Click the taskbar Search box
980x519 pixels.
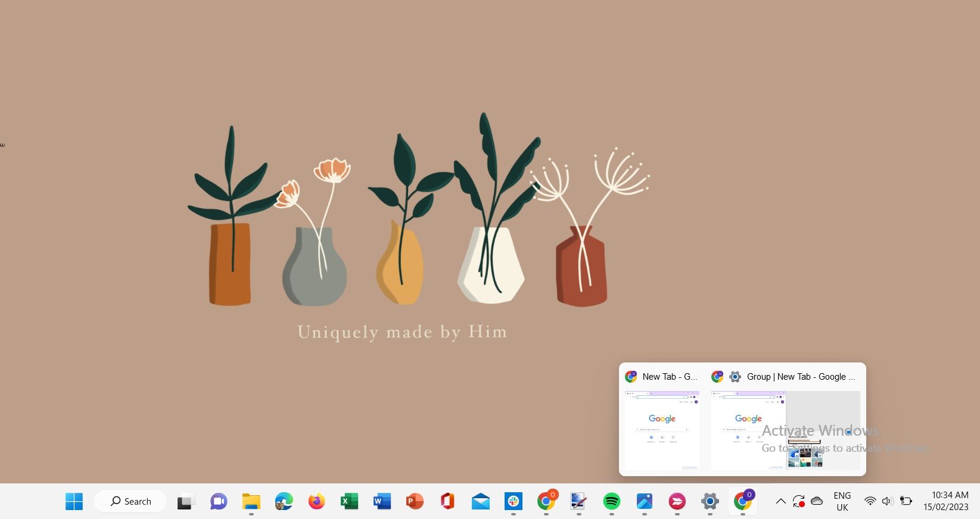(x=130, y=502)
